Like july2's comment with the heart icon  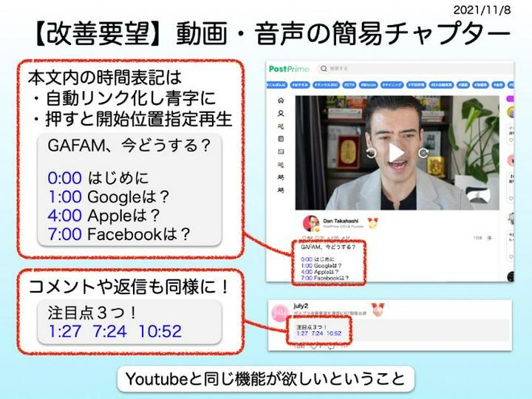[x=315, y=347]
